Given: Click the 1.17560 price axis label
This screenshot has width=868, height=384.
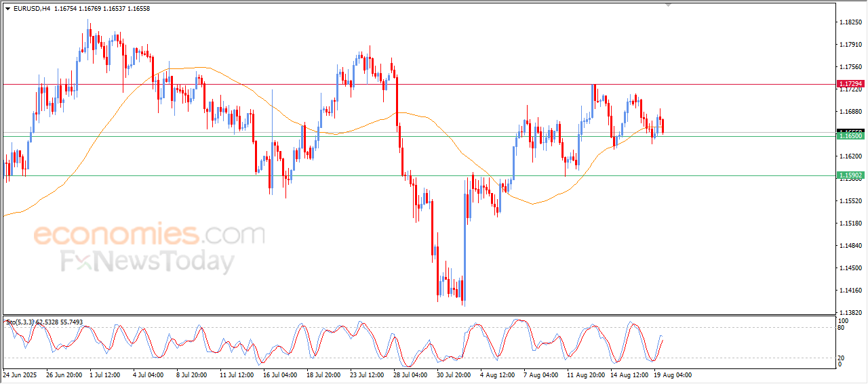Looking at the screenshot, I should [x=850, y=67].
